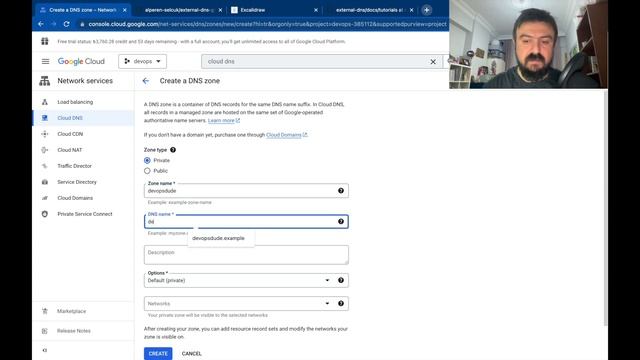The width and height of the screenshot is (640, 360).
Task: Clear the cloud dns search text
Action: click(433, 62)
